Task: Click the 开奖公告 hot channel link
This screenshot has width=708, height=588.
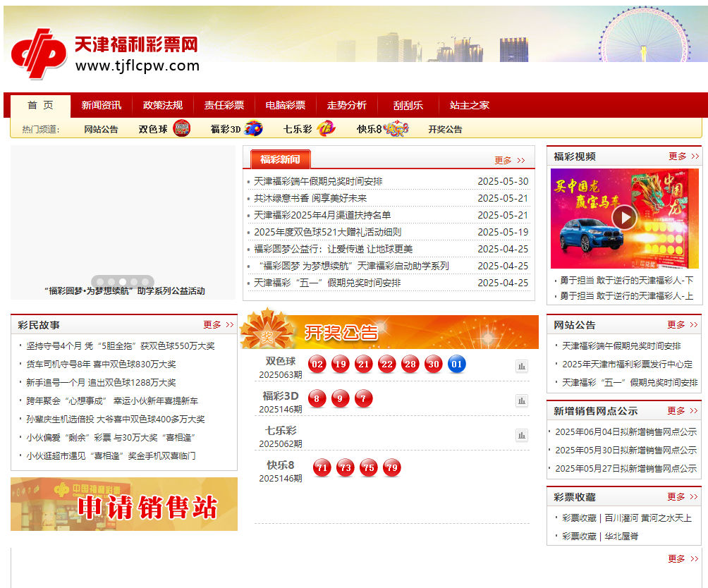Action: [445, 129]
